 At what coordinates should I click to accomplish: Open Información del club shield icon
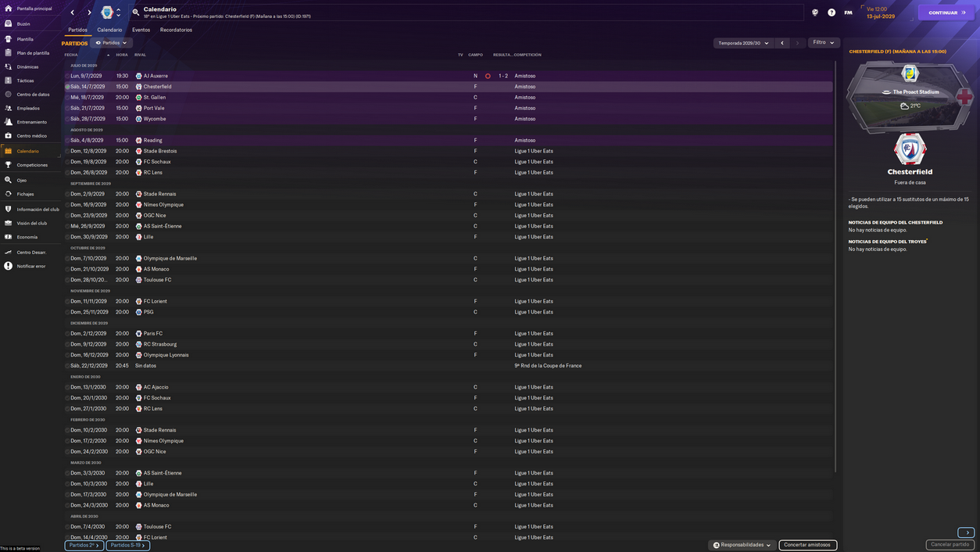pos(8,209)
